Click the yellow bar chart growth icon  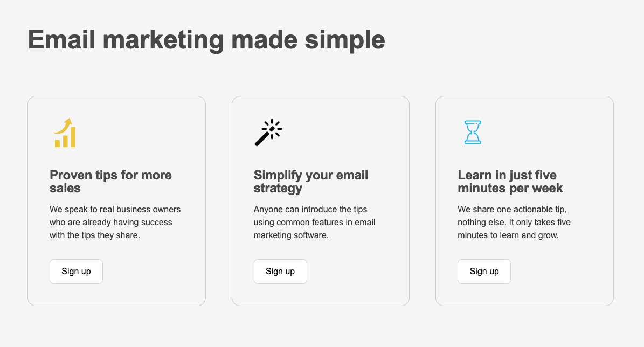coord(65,133)
